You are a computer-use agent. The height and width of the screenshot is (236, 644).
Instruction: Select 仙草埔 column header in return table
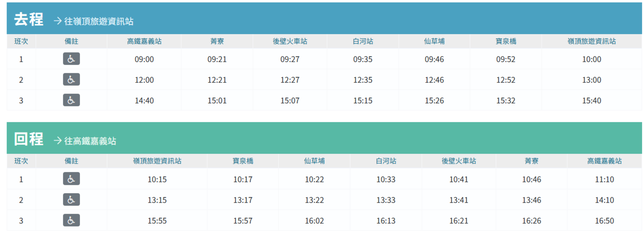point(314,161)
